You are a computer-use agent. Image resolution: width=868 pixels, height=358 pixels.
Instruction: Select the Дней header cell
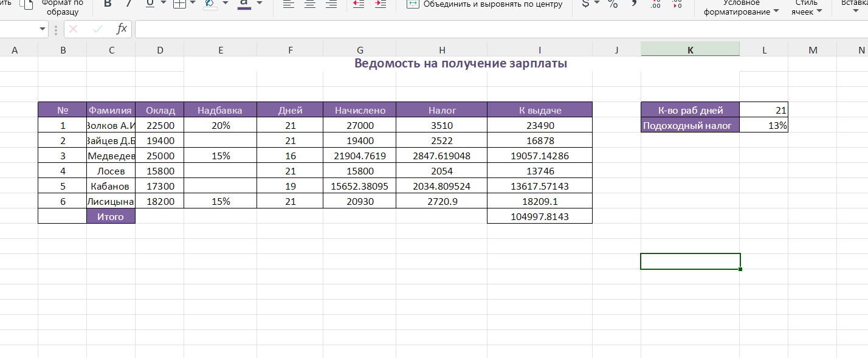point(290,110)
